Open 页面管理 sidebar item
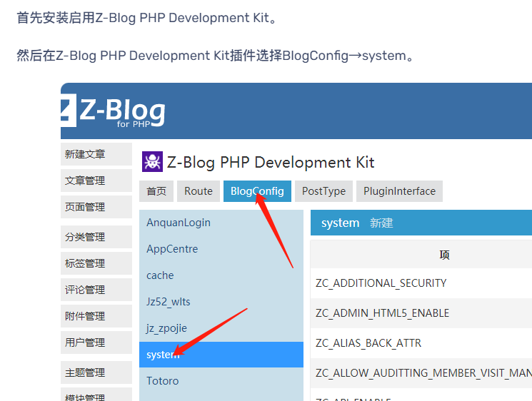 pyautogui.click(x=96, y=207)
